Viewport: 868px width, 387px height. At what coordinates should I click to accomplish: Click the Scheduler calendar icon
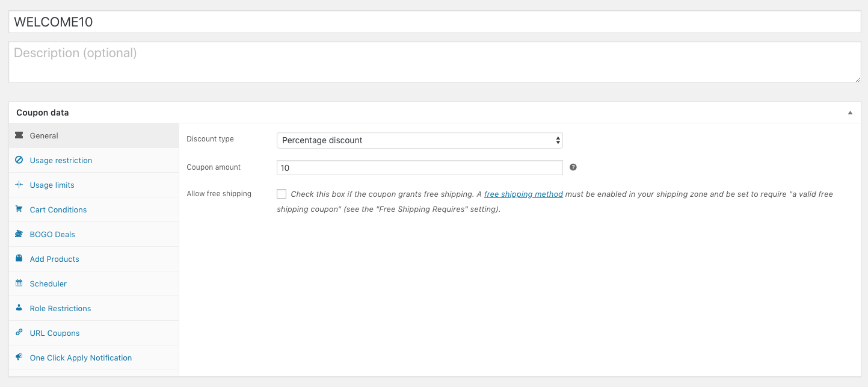19,283
